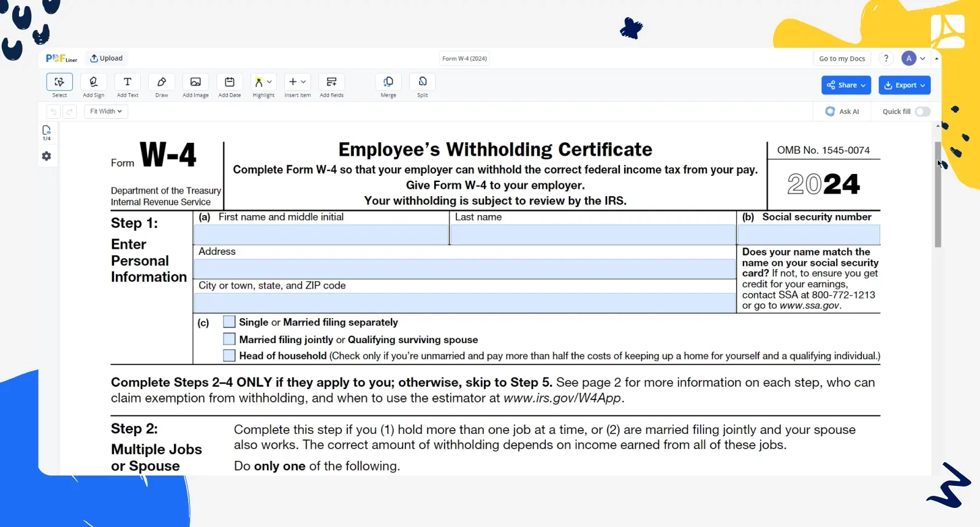
Task: Expand the Fit Width zoom dropdown
Action: 106,112
